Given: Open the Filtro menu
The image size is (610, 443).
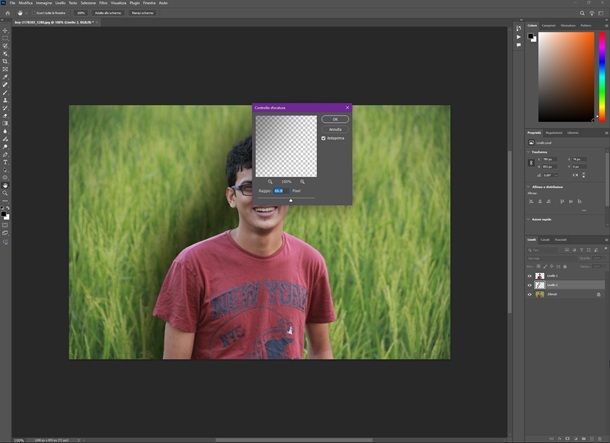Looking at the screenshot, I should [x=103, y=3].
